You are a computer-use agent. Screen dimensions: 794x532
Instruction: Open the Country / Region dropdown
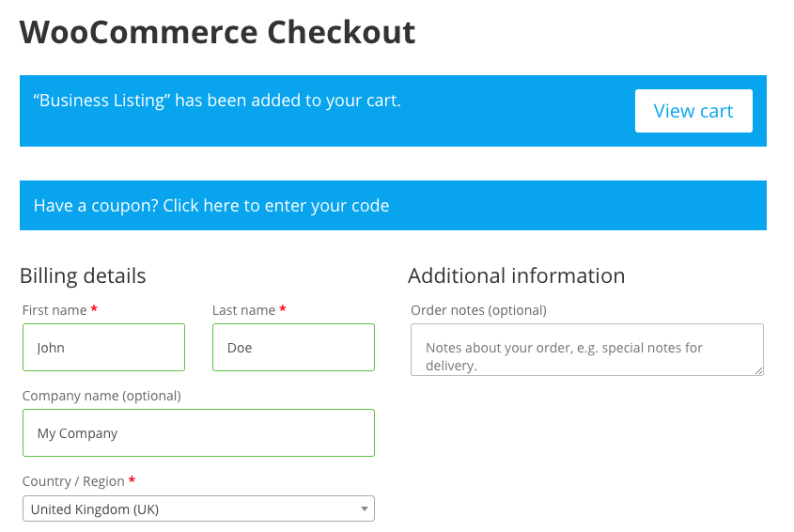coord(198,509)
